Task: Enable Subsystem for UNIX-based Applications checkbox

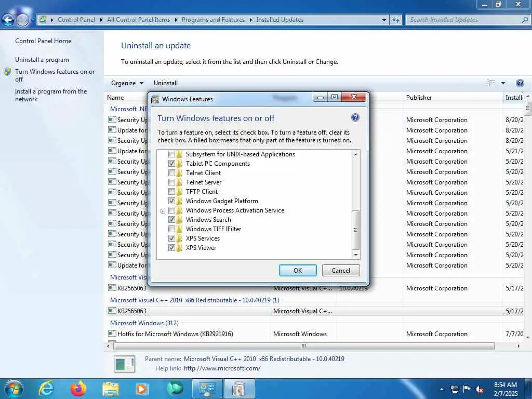Action: coord(171,154)
